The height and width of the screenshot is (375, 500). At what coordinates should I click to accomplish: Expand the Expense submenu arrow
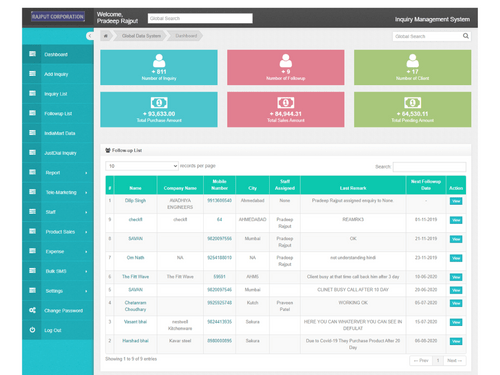tap(86, 251)
